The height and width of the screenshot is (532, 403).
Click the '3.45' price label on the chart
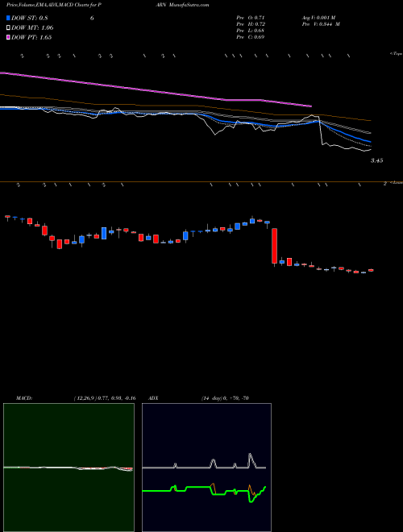376,160
